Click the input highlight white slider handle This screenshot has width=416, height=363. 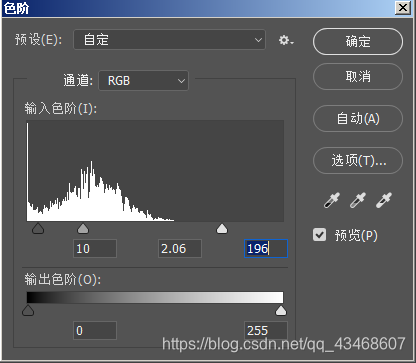pyautogui.click(x=222, y=229)
